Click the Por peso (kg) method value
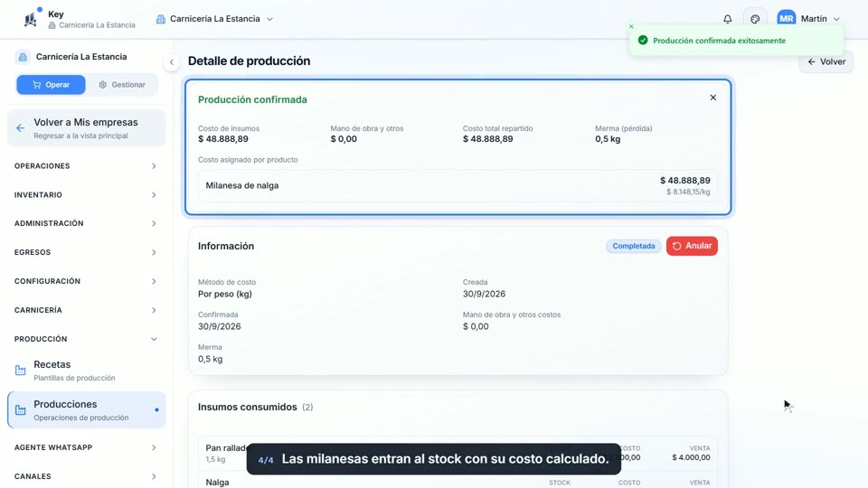Viewport: 868px width, 488px height. point(225,294)
